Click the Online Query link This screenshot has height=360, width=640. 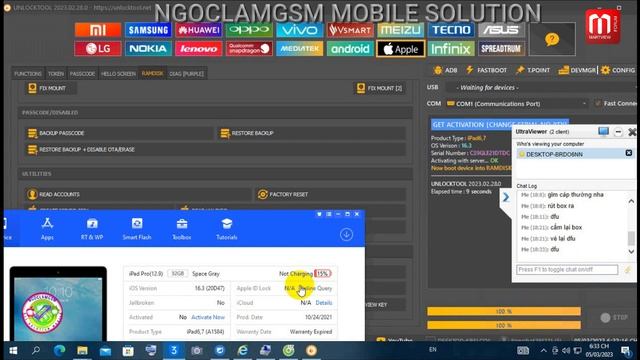(316, 288)
